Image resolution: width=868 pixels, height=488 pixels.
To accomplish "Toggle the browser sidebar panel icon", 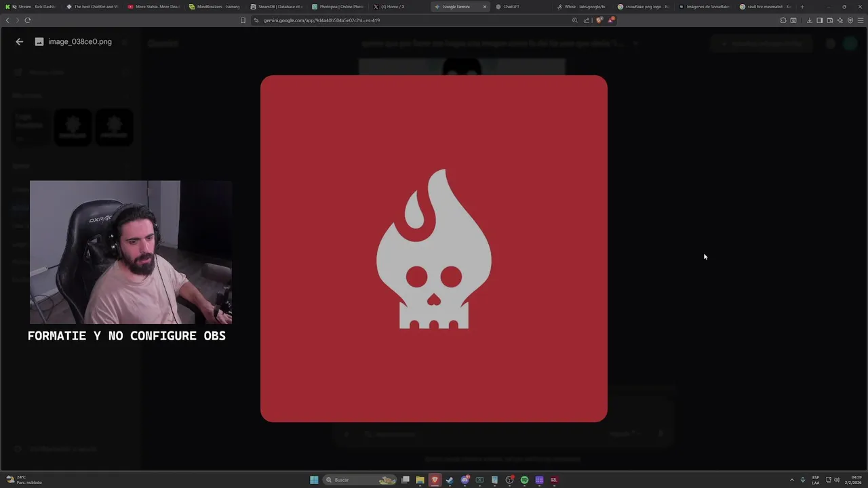I will [x=820, y=20].
